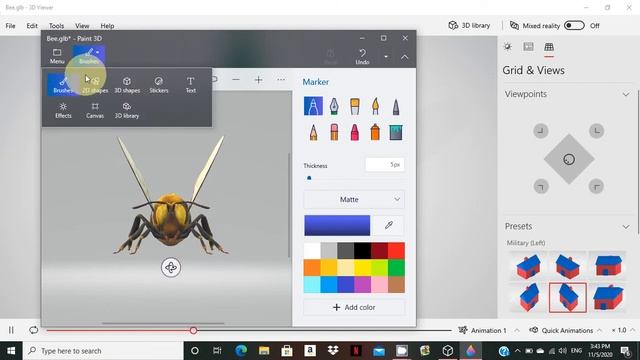
Task: Collapse the Viewpoints section
Action: (626, 94)
